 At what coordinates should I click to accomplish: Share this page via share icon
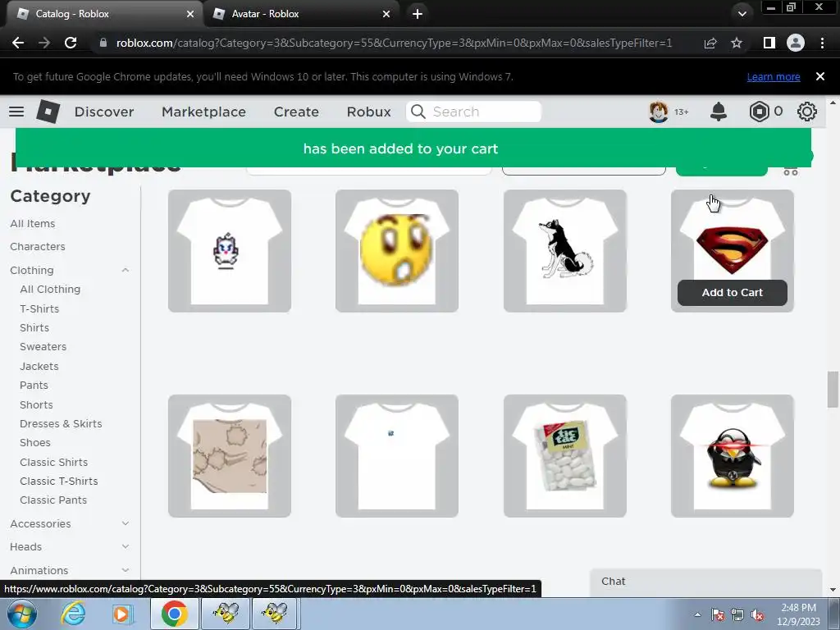click(710, 43)
